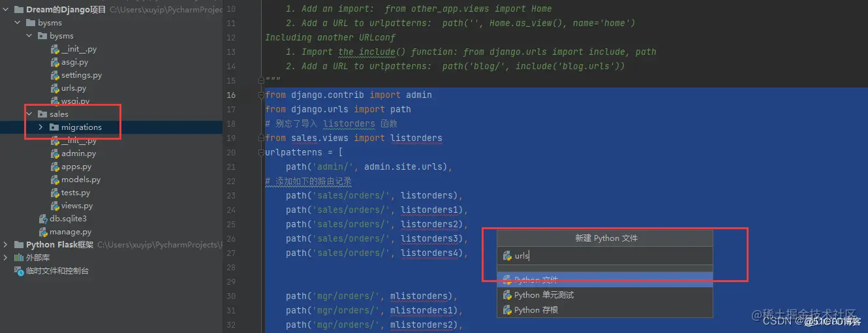Click the manage.py Python file icon

[x=44, y=232]
